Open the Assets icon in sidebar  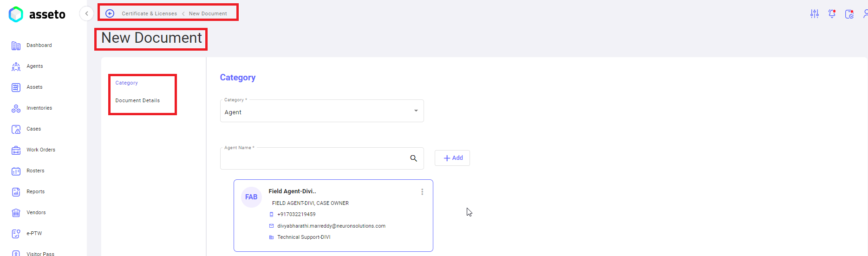pyautogui.click(x=16, y=87)
